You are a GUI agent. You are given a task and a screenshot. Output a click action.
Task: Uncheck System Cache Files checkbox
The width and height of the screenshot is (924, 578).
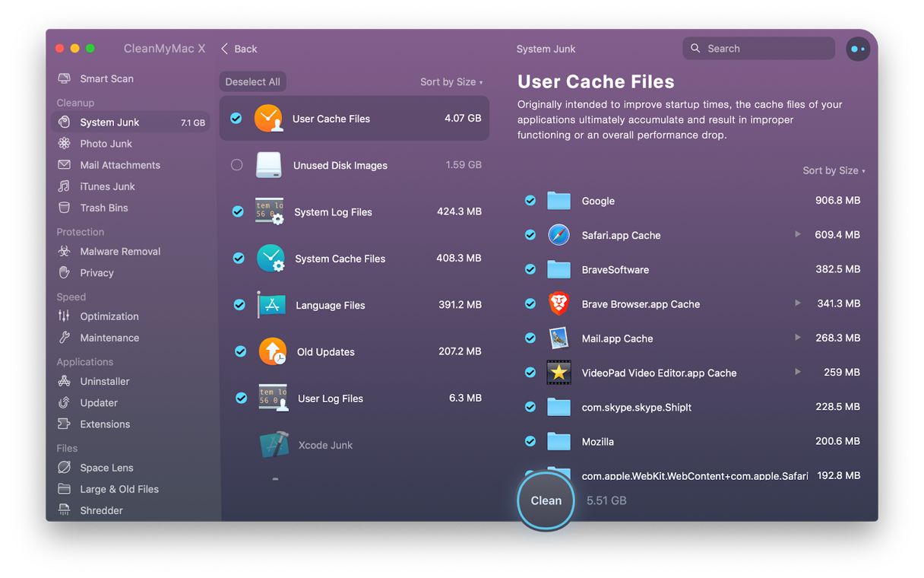click(239, 258)
